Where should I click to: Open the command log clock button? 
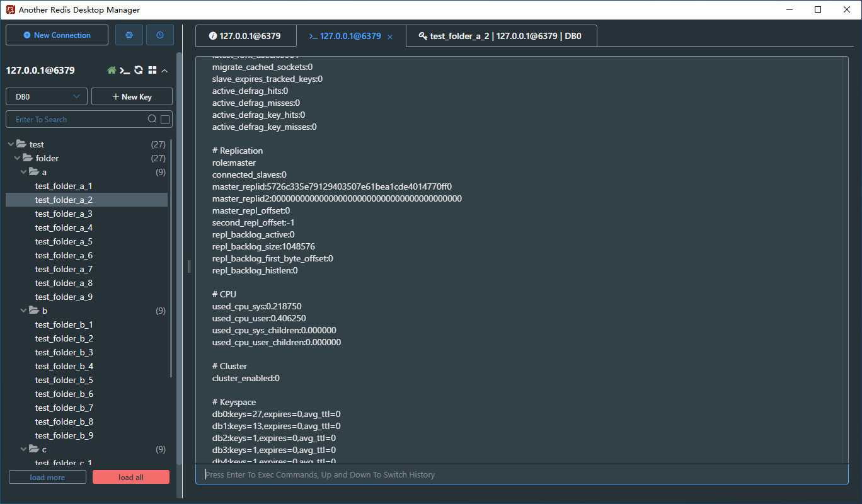160,35
